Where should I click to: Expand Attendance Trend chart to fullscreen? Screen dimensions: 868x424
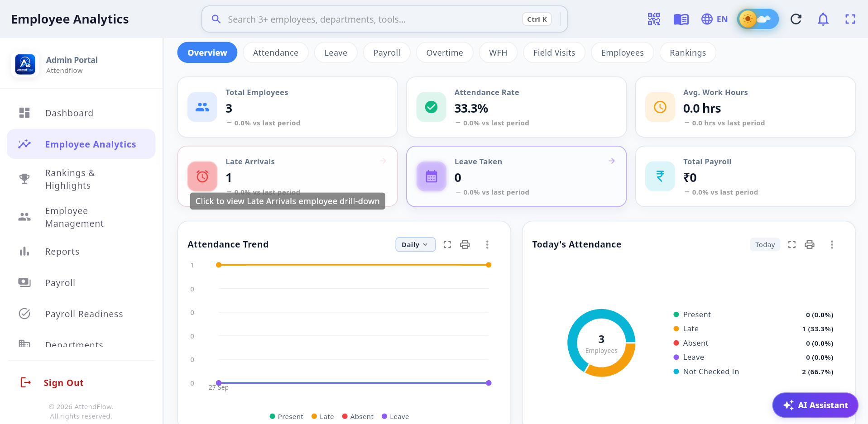click(447, 245)
